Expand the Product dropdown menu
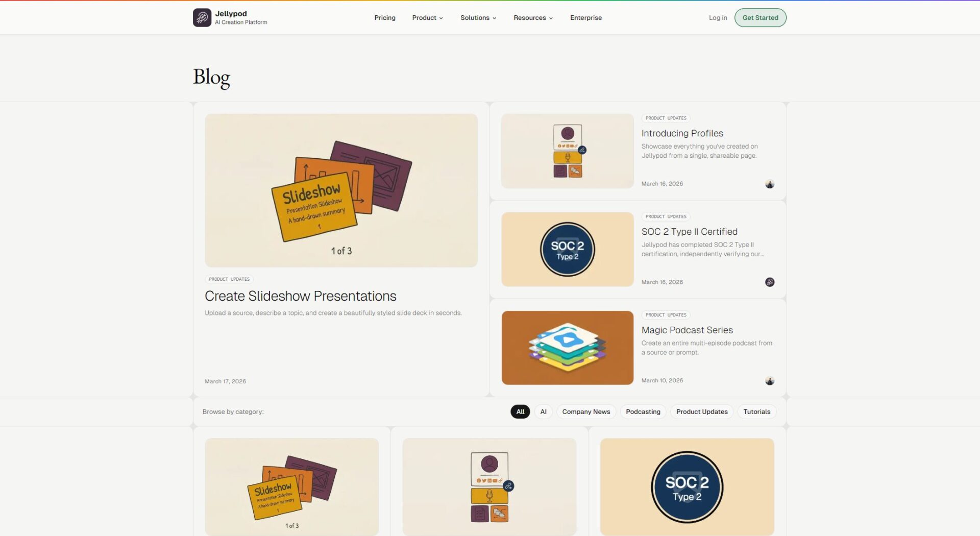 click(x=427, y=18)
